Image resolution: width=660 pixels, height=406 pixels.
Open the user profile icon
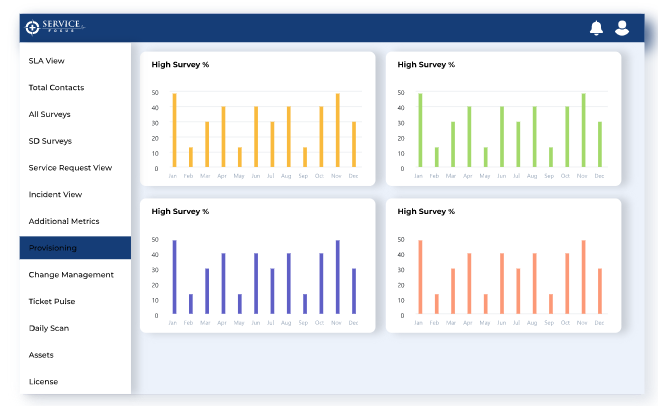(x=622, y=28)
